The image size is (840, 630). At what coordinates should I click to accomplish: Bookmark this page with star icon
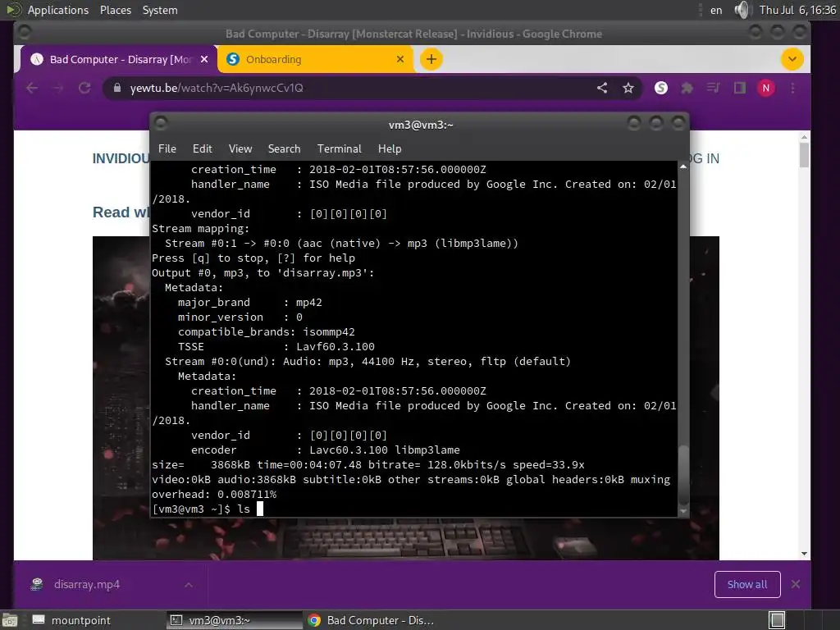click(x=628, y=88)
